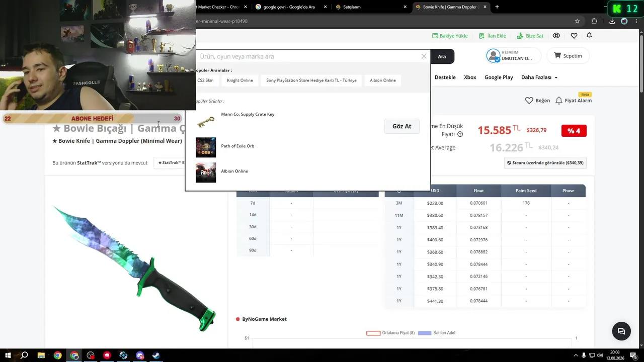This screenshot has height=362, width=644.
Task: Sort table by Paint Seed column header
Action: pos(526,191)
